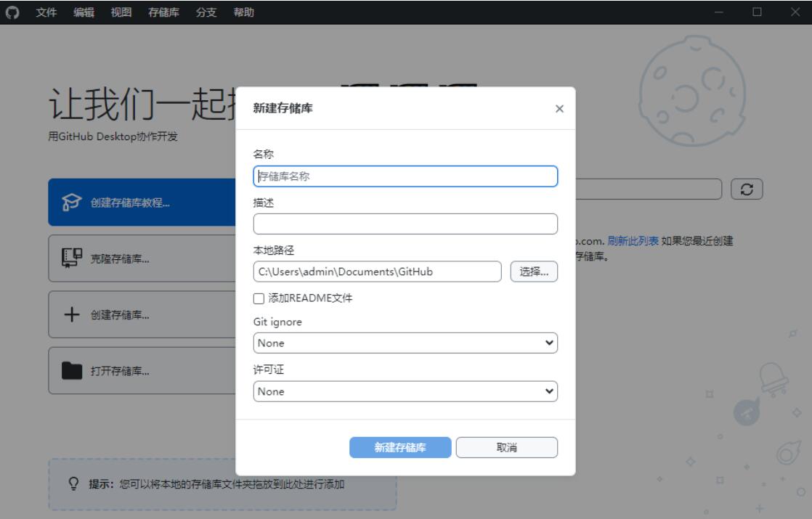Enable the 添加README文件 checkbox

[x=259, y=298]
